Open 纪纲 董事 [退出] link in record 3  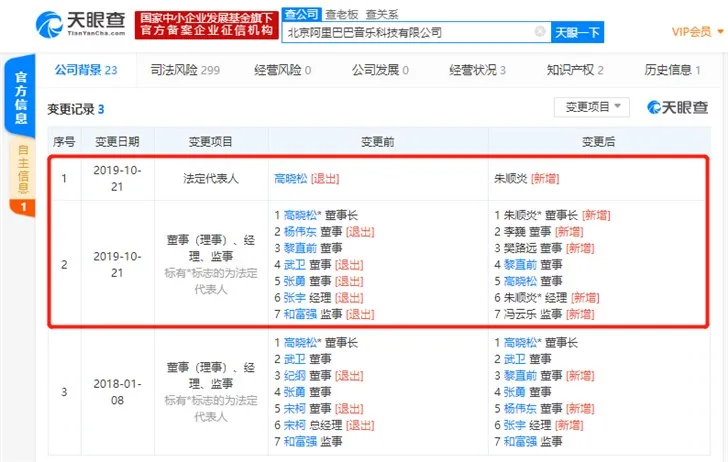tap(294, 375)
